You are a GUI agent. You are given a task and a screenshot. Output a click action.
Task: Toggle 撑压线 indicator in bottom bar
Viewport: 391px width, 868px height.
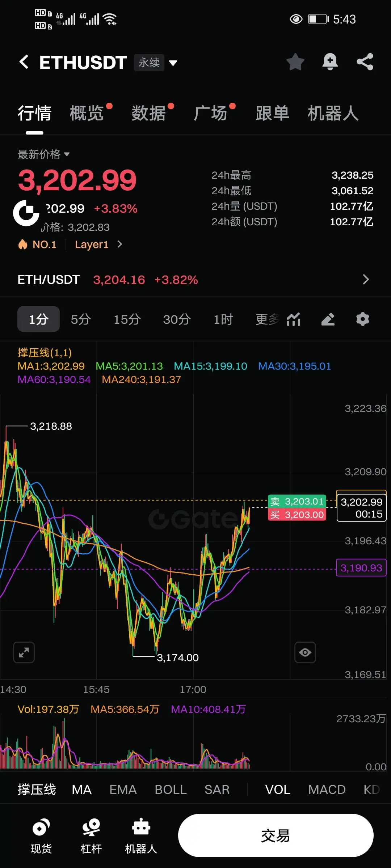(37, 790)
